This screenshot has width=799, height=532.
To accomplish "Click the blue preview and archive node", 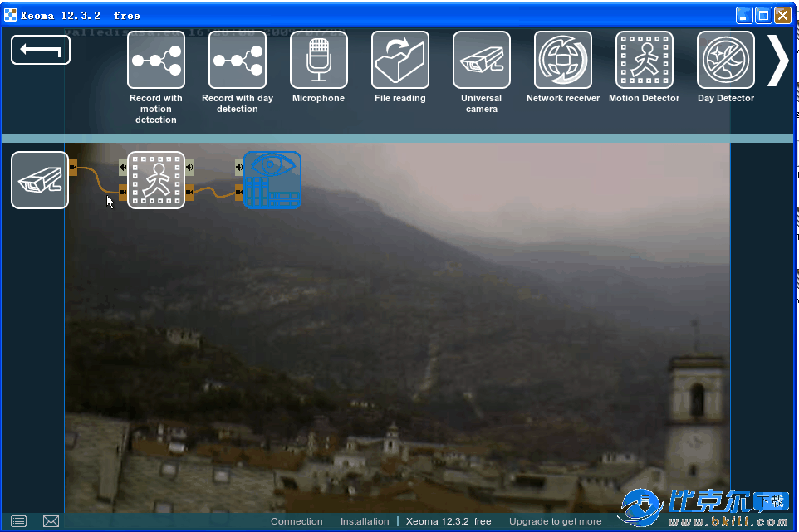I will click(272, 180).
